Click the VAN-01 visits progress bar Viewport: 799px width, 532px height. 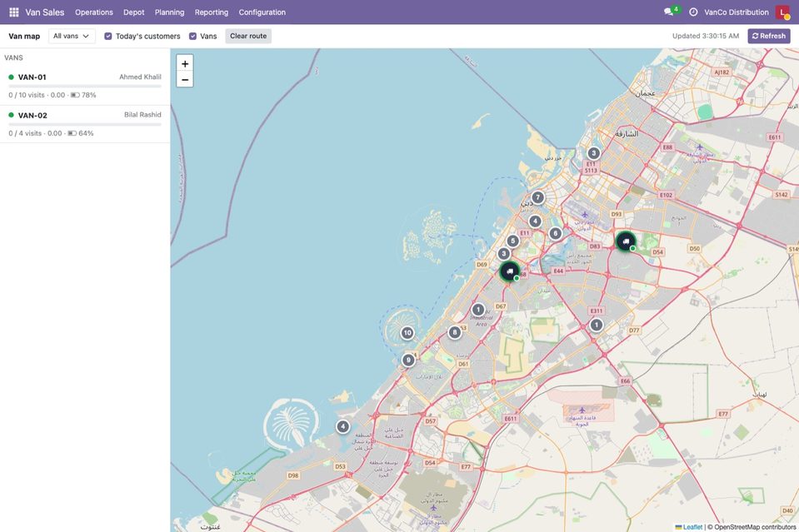pyautogui.click(x=85, y=86)
